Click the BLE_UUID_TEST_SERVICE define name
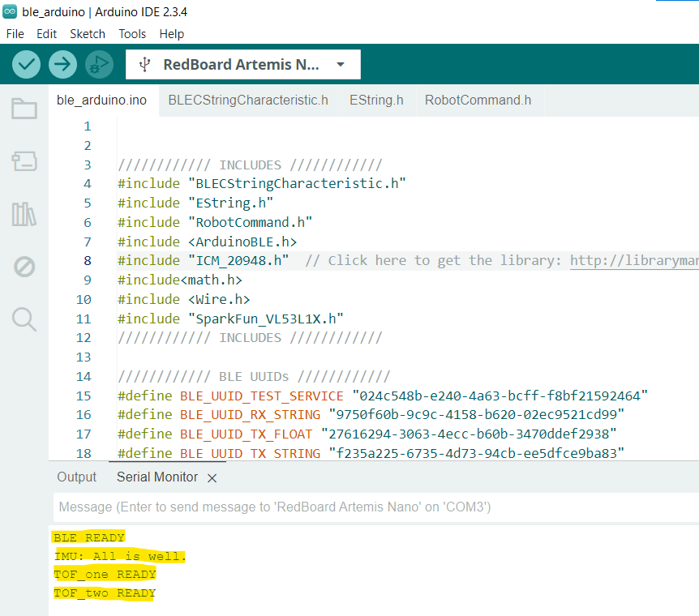The width and height of the screenshot is (699, 616). [262, 396]
